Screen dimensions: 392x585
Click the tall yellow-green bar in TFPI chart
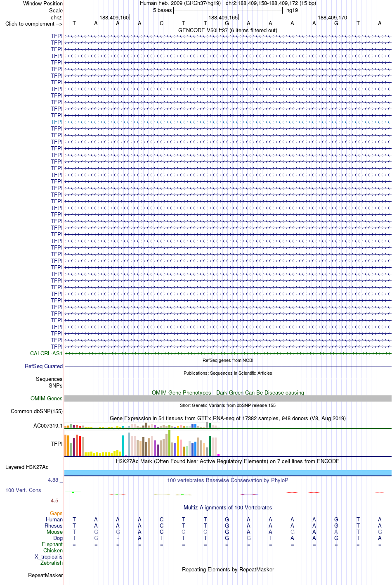(x=169, y=442)
